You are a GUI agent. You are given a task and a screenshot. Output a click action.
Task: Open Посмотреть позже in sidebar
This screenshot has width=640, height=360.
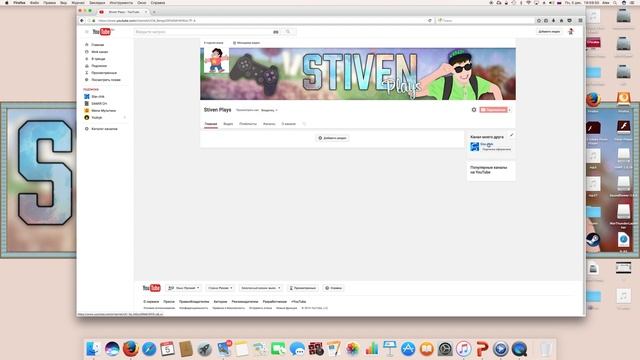(x=106, y=80)
